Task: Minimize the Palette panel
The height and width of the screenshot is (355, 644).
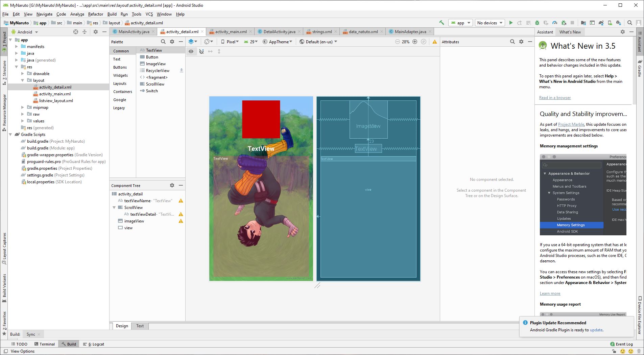Action: tap(181, 42)
